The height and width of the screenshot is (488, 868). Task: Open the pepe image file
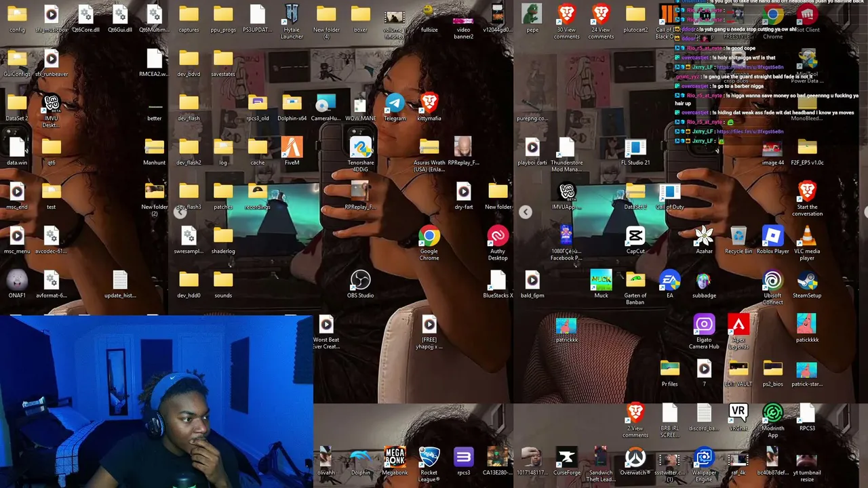point(532,14)
